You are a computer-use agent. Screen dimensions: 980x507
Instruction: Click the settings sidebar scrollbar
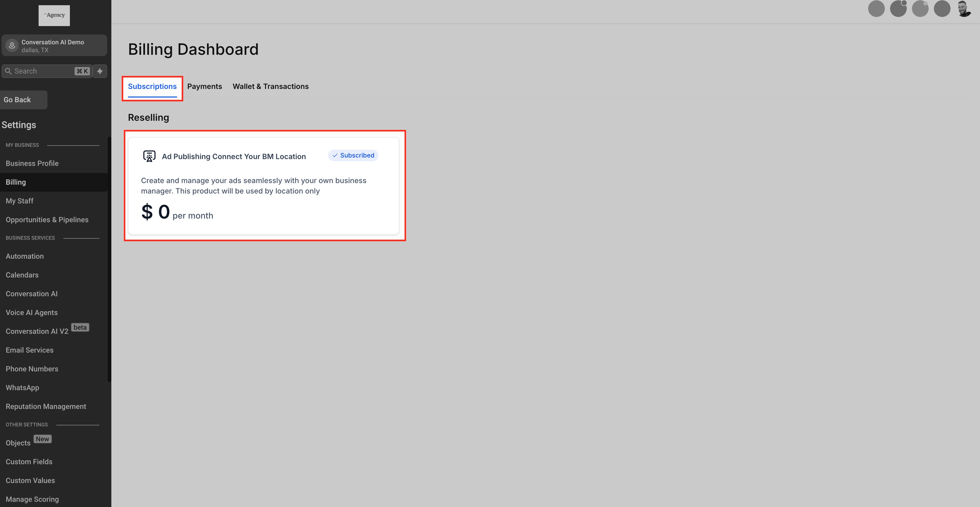coord(110,259)
